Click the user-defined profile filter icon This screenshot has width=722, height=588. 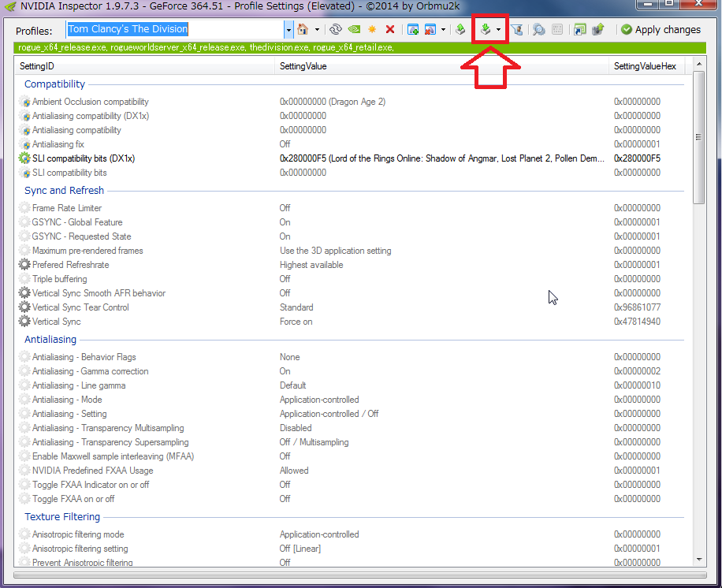[517, 30]
